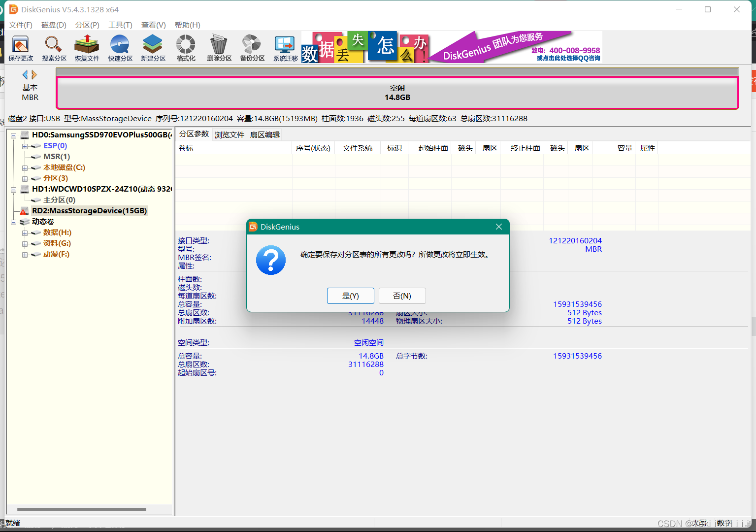This screenshot has width=756, height=532.
Task: Expand the 本地磁盘(C:) node
Action: pyautogui.click(x=25, y=168)
